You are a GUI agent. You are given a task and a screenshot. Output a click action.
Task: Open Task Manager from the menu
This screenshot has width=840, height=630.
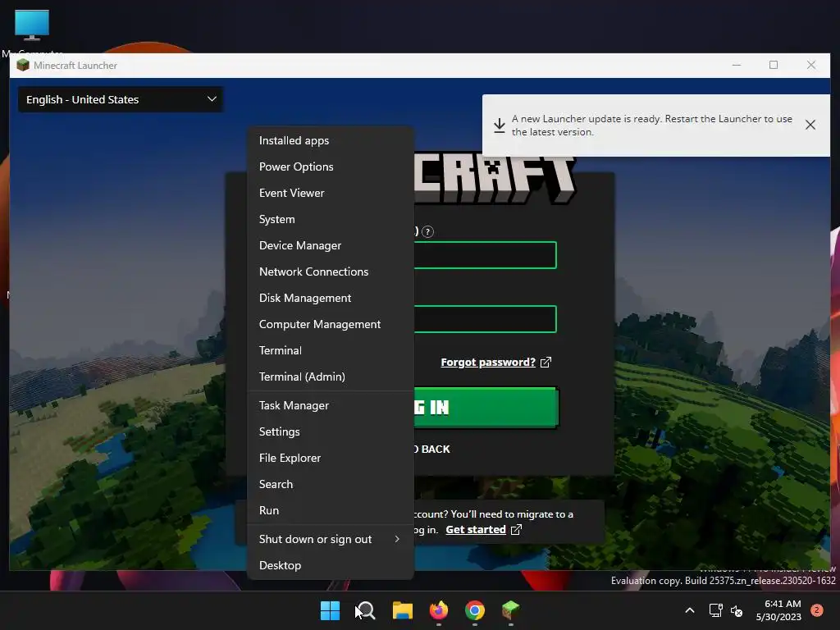pyautogui.click(x=330, y=405)
